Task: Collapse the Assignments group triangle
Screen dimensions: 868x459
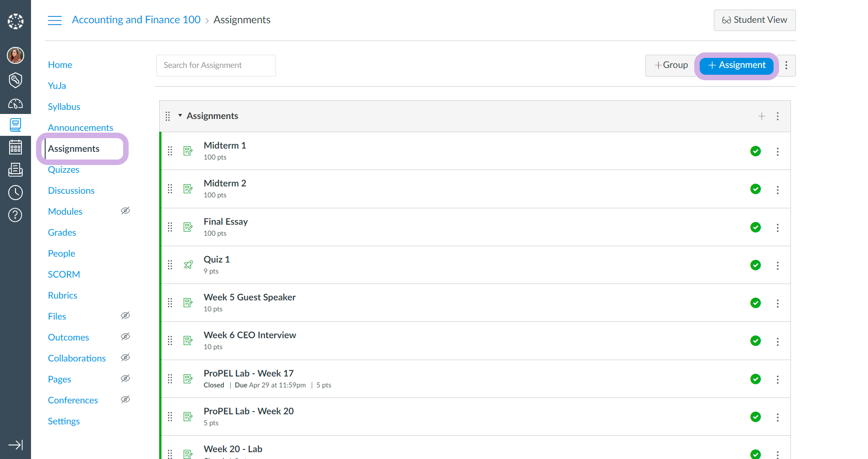Action: coord(180,116)
